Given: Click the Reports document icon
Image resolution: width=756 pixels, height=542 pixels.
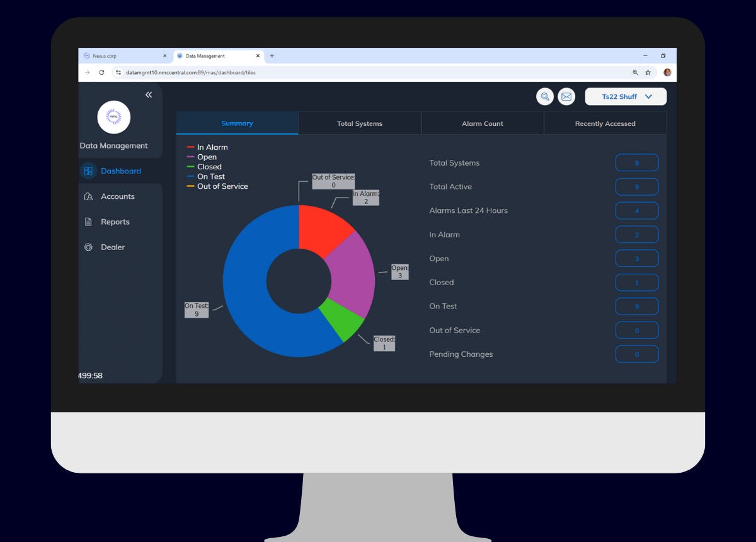Looking at the screenshot, I should pyautogui.click(x=88, y=222).
